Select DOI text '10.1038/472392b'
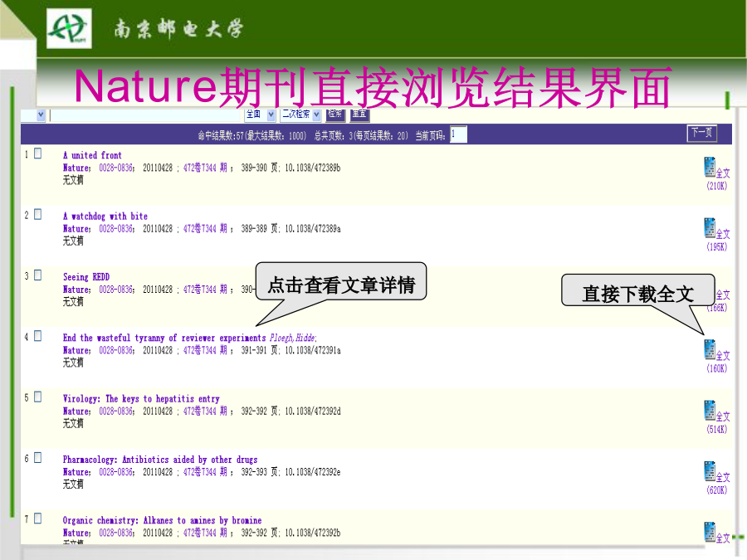 point(313,533)
